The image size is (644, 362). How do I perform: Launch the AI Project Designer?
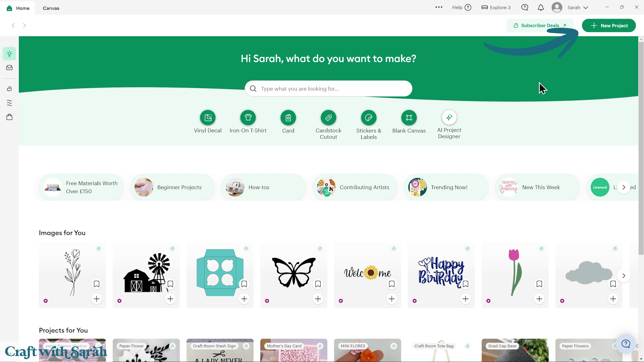point(449,117)
